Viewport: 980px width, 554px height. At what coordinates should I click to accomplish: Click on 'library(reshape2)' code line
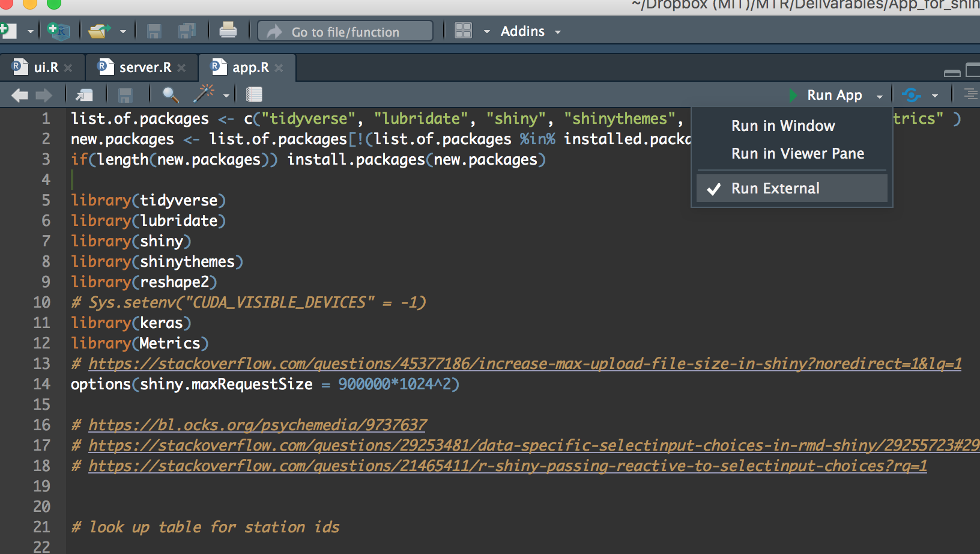point(144,282)
